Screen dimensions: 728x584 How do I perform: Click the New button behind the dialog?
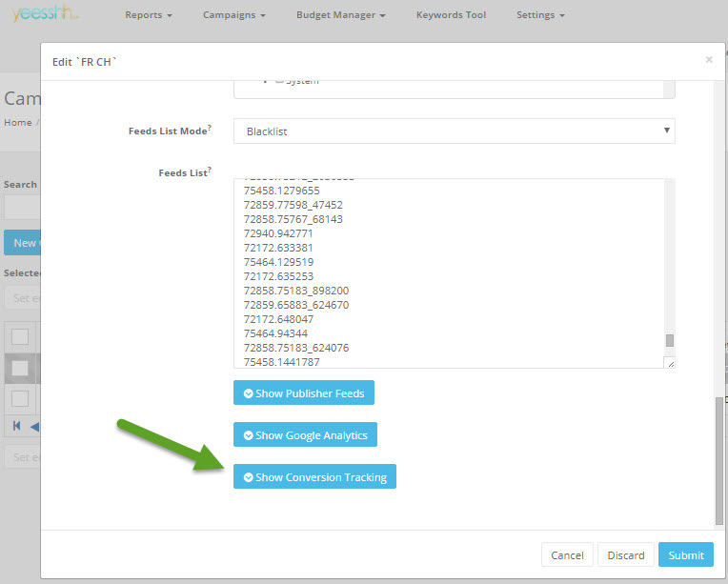pos(22,243)
